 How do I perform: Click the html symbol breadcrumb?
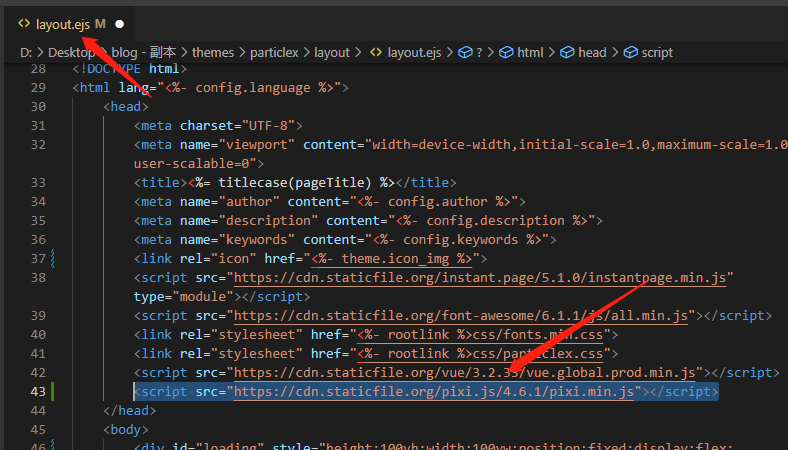530,52
